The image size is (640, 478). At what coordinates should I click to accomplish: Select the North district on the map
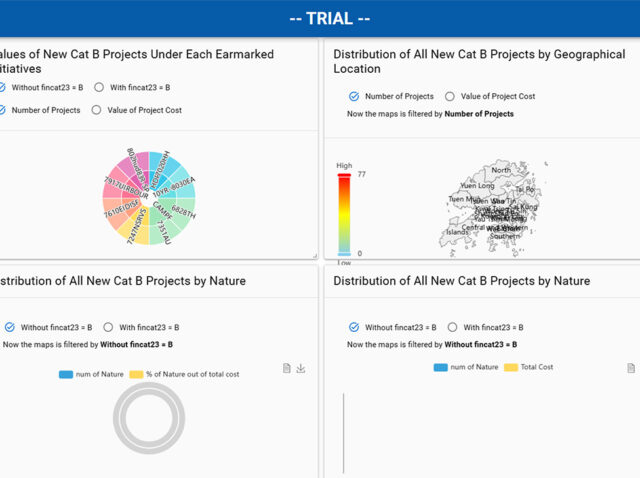click(x=500, y=171)
